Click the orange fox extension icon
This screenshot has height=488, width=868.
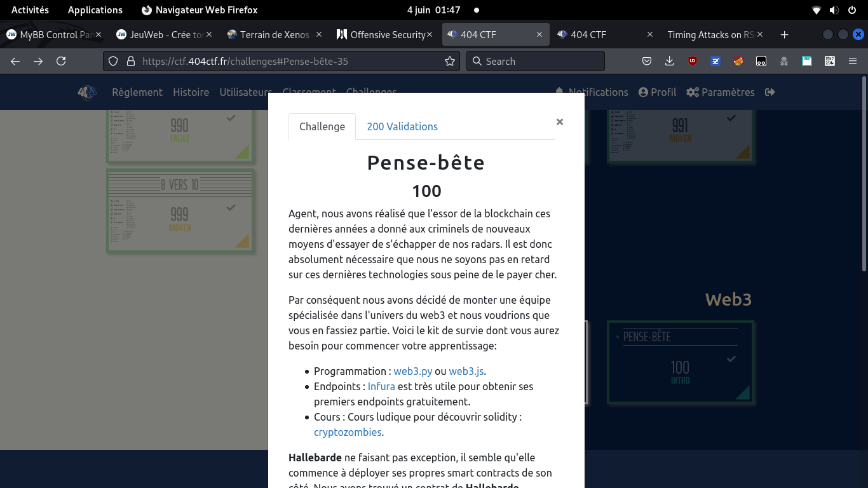coord(738,61)
